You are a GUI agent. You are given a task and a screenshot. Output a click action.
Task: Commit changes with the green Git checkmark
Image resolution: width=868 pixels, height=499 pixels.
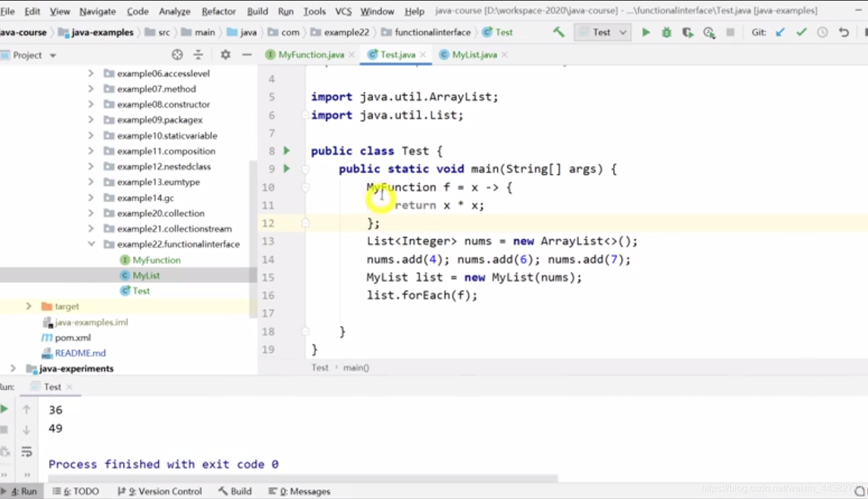[x=801, y=32]
